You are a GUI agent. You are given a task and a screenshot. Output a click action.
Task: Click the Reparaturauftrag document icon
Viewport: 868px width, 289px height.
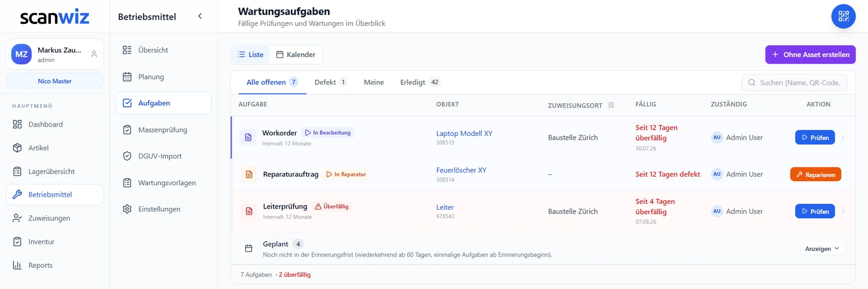[x=249, y=174]
